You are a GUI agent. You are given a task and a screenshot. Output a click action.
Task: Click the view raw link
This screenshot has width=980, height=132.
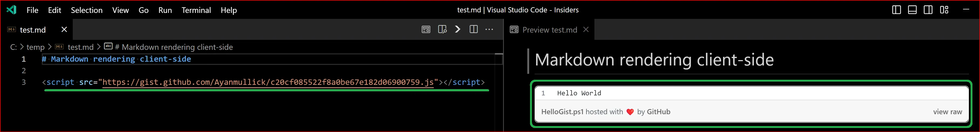[947, 112]
